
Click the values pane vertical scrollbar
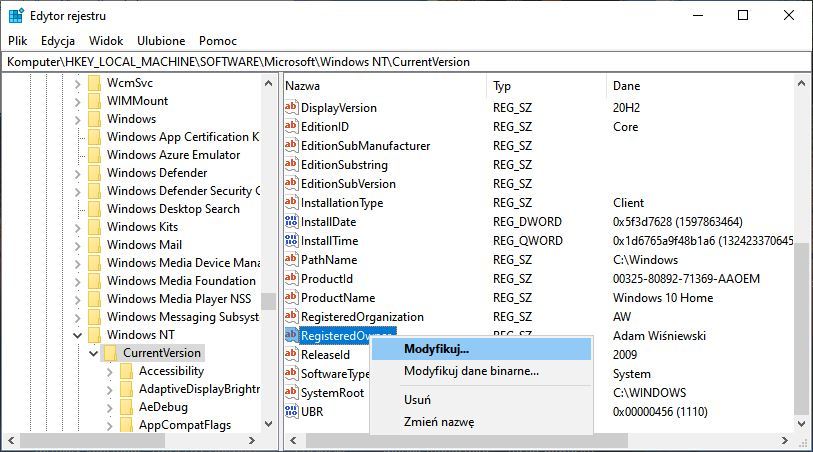(x=802, y=300)
